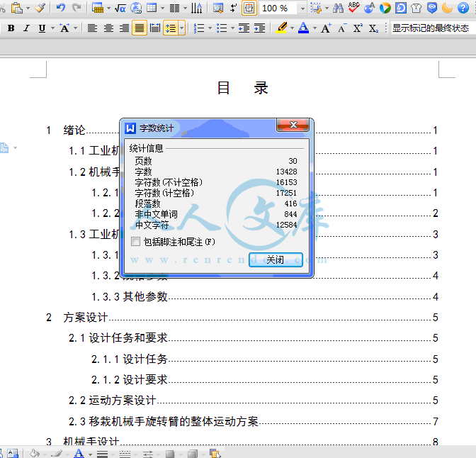Decrease font size with A- icon
Screen dimensions: 476x458
click(x=342, y=28)
